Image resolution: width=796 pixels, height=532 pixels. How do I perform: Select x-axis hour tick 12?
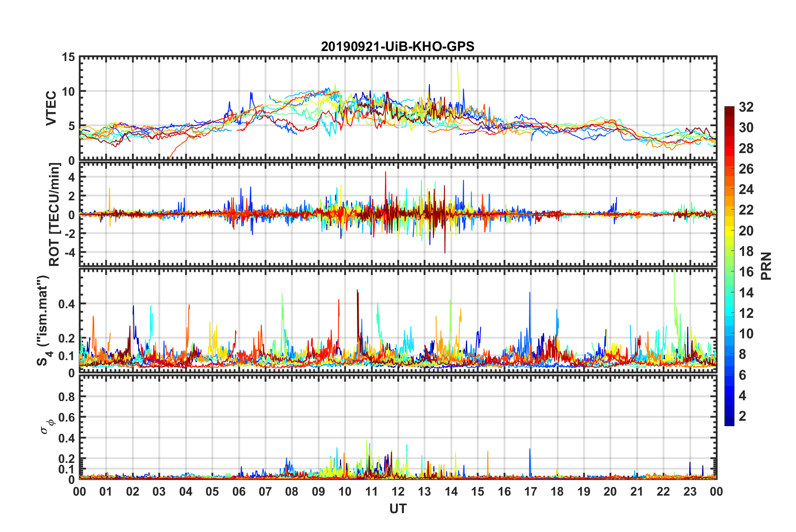click(x=398, y=491)
